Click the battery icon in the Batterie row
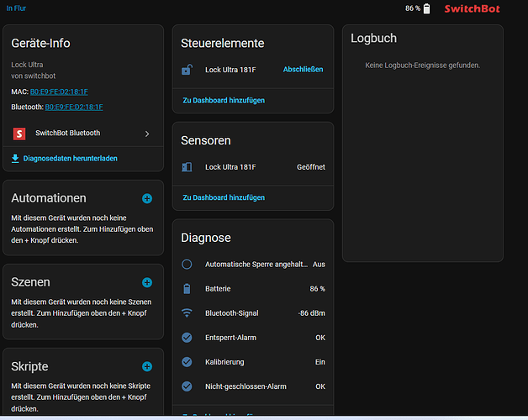 187,289
